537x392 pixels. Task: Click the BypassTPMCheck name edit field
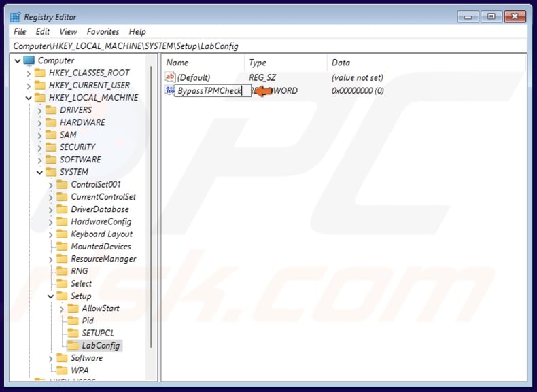213,91
